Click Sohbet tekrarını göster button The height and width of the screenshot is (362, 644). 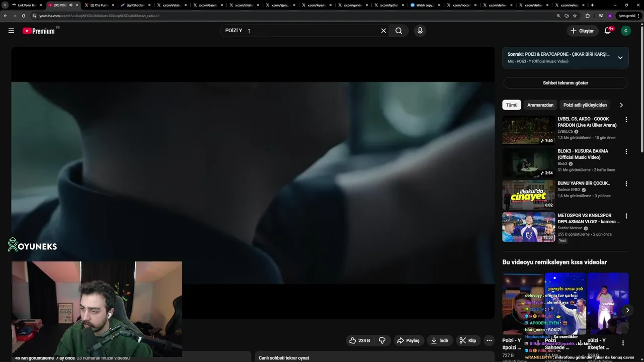coord(566,83)
